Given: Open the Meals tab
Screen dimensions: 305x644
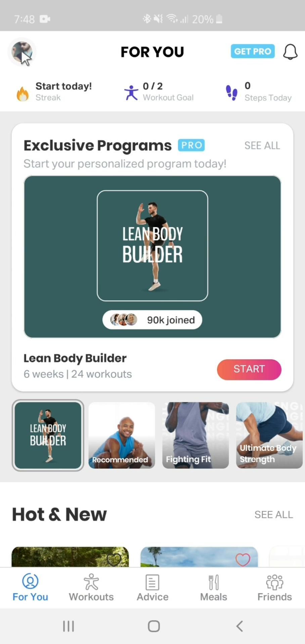Looking at the screenshot, I should (x=214, y=588).
